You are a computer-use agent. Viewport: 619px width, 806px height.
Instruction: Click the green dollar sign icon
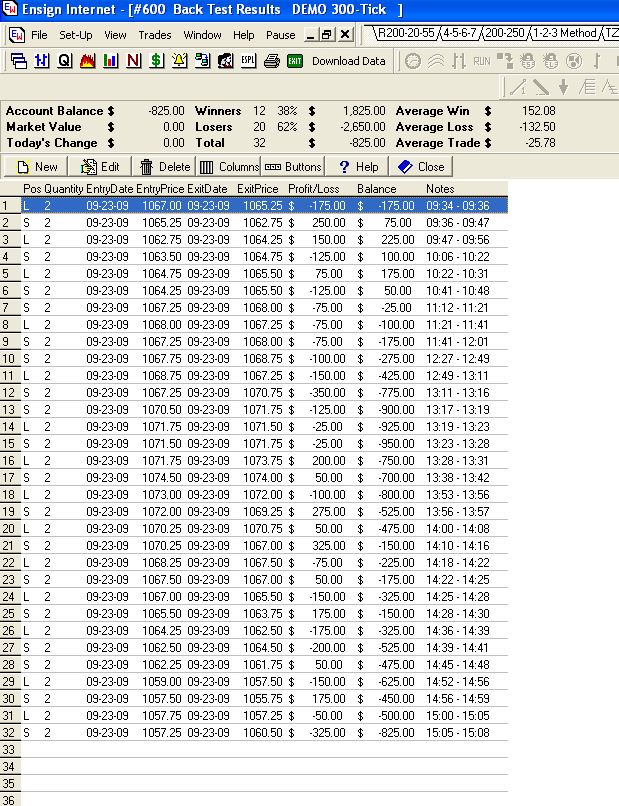156,61
